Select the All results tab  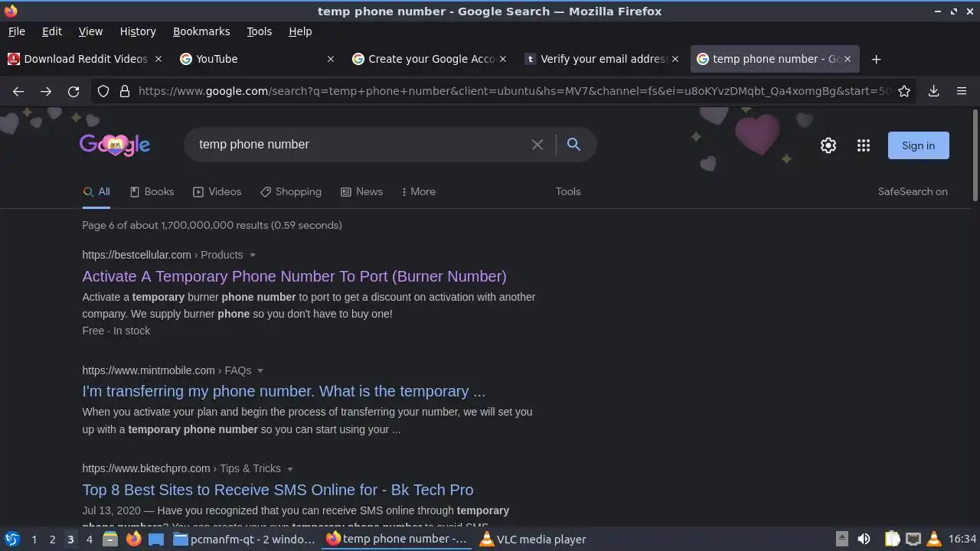[96, 191]
